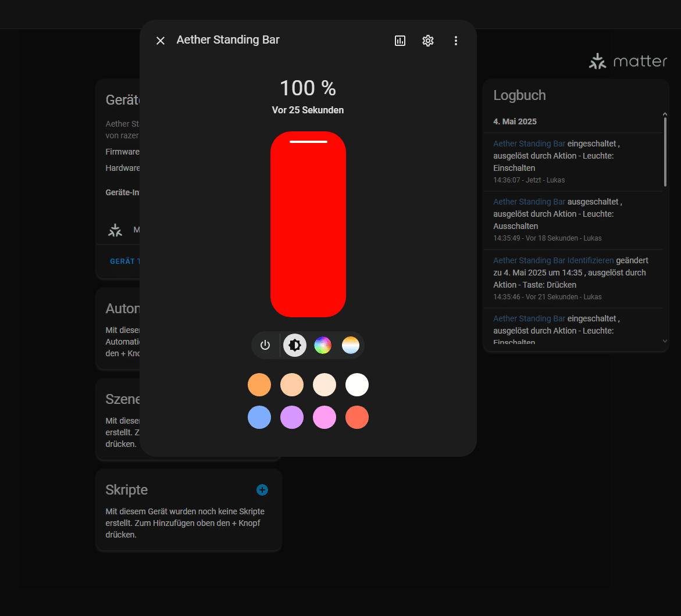The width and height of the screenshot is (681, 616).
Task: Click the Matter logo icon in device card
Action: pos(115,230)
